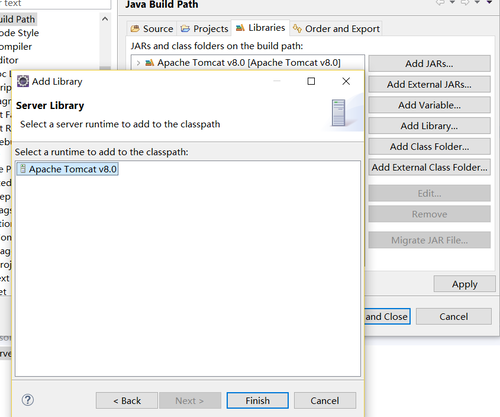Select Compiler entry in properties sidebar

click(x=16, y=47)
